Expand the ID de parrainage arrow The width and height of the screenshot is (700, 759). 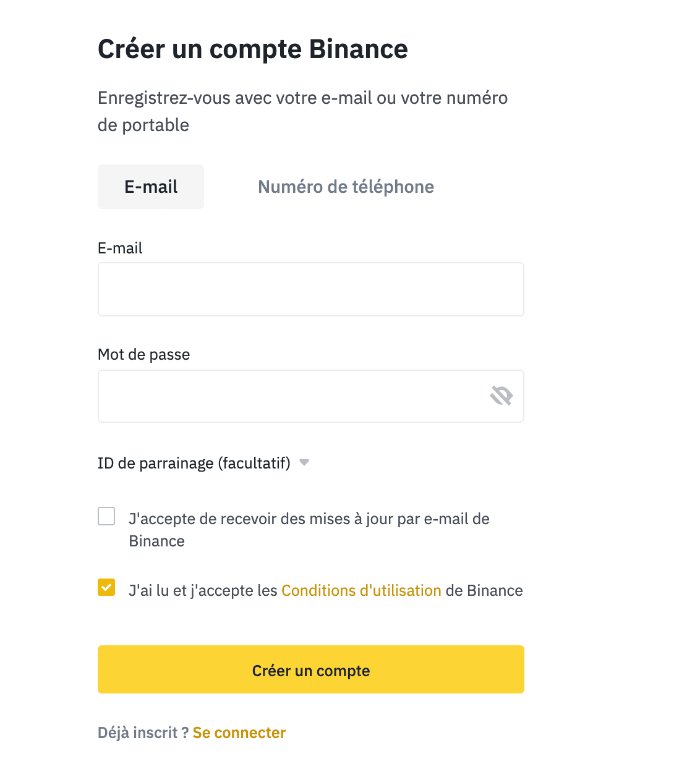point(304,462)
